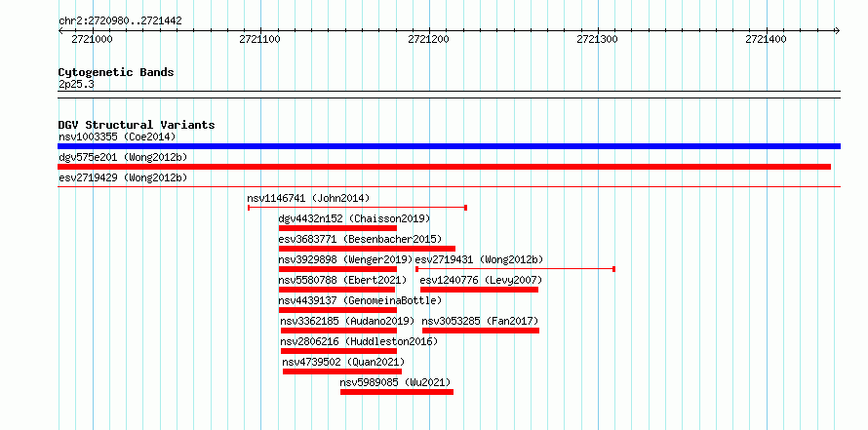Open the dgv575e201 (Wong2012b) label
This screenshot has height=430, width=868.
click(x=123, y=157)
